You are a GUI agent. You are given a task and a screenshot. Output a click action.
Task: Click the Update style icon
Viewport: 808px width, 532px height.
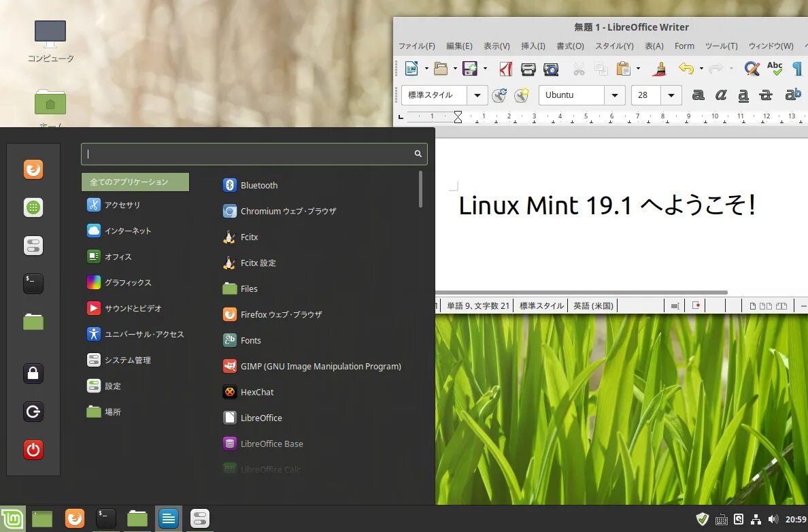tap(499, 95)
